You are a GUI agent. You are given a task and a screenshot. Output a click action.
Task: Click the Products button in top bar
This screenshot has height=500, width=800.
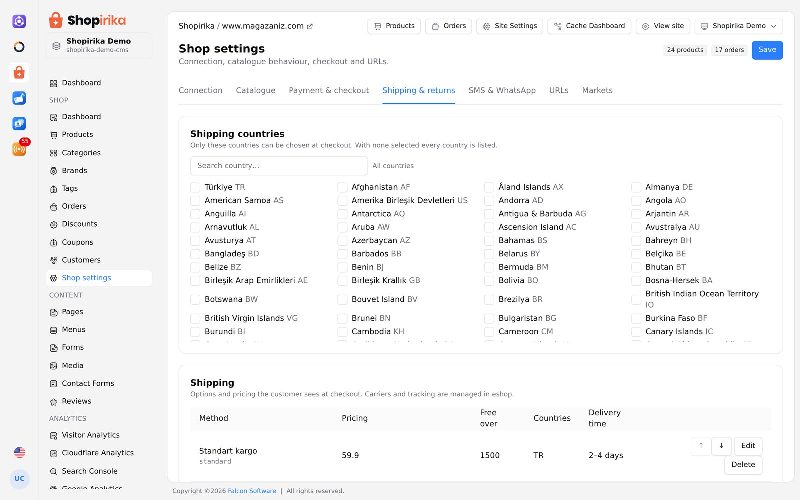(x=394, y=26)
